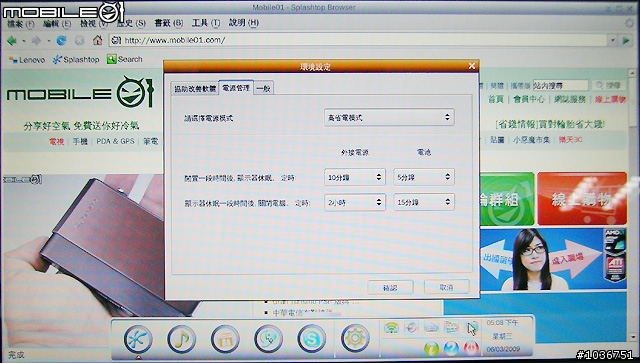Click the drive tray icon
This screenshot has height=363, width=640.
tap(431, 327)
